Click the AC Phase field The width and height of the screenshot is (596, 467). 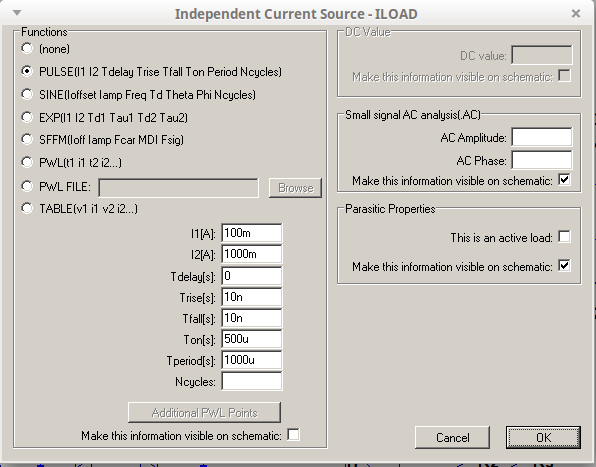(542, 160)
